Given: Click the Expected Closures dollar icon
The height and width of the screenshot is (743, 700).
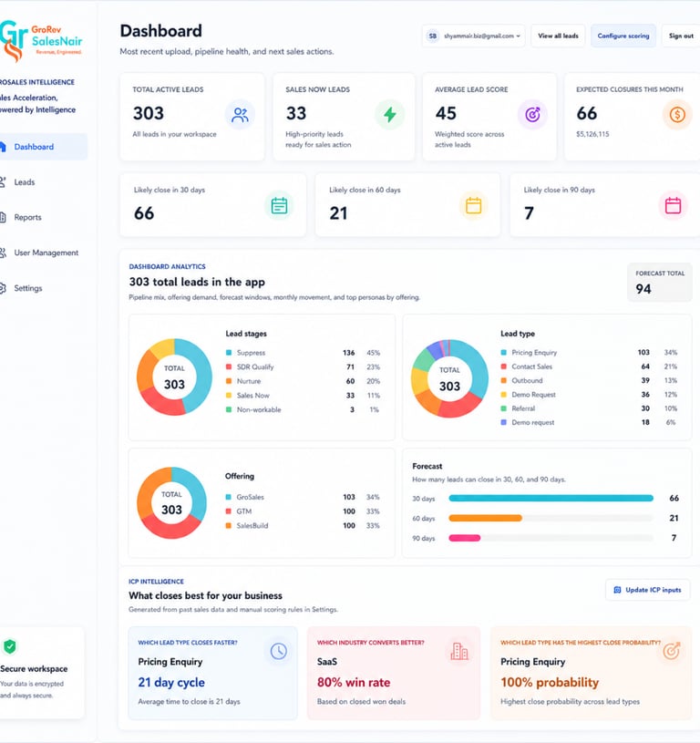Looking at the screenshot, I should click(677, 115).
